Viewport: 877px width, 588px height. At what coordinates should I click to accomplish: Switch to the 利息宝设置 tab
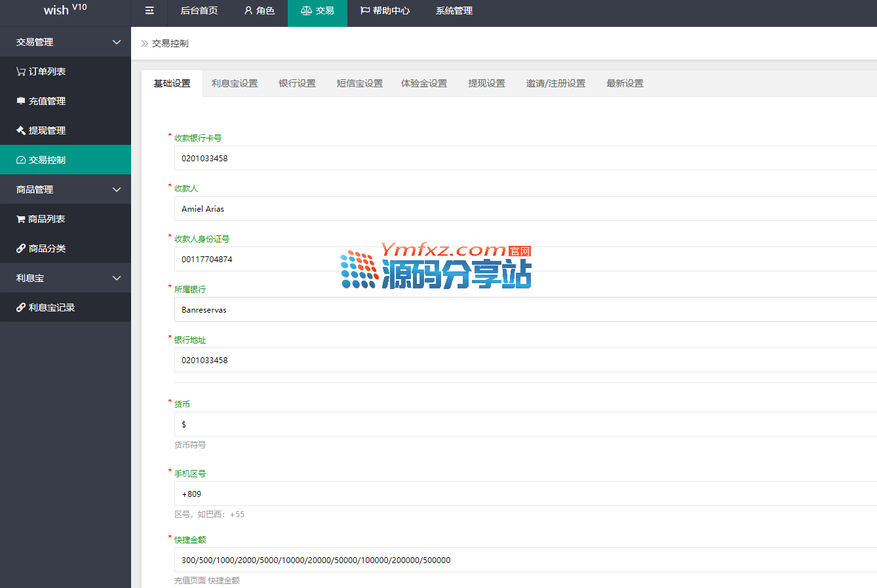pyautogui.click(x=235, y=83)
